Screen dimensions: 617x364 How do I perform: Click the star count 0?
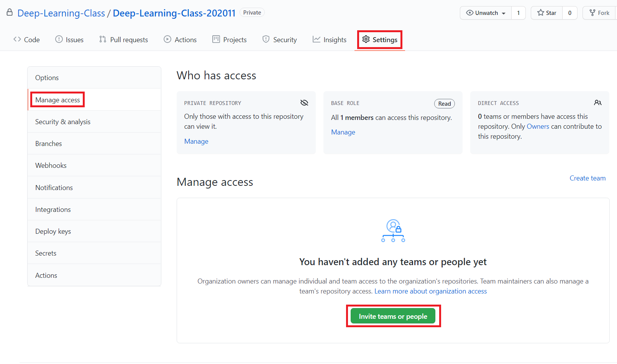[570, 13]
